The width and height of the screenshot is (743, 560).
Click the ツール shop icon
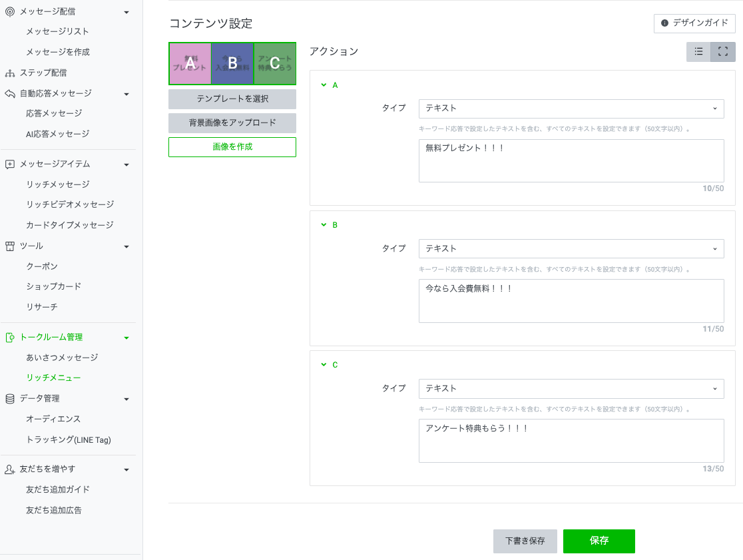click(x=9, y=246)
